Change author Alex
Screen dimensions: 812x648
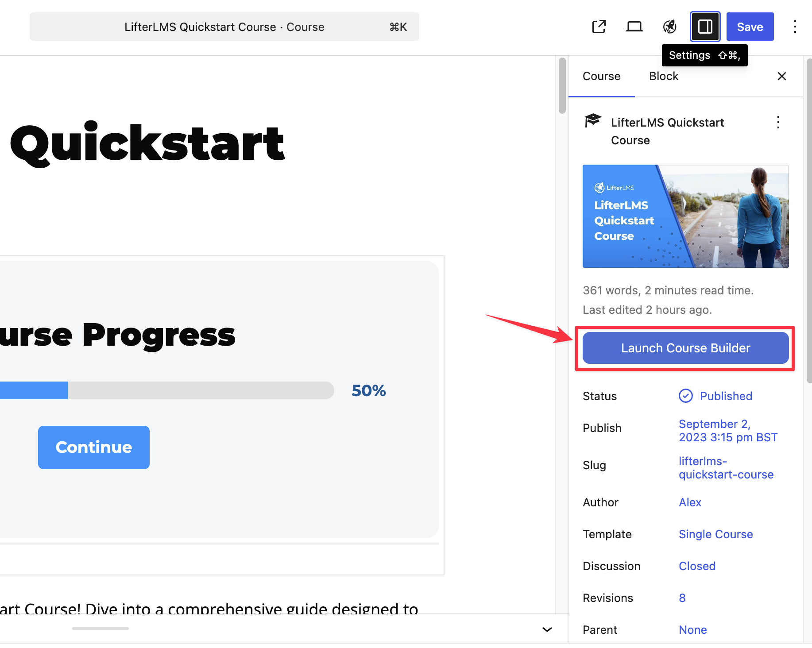tap(690, 502)
